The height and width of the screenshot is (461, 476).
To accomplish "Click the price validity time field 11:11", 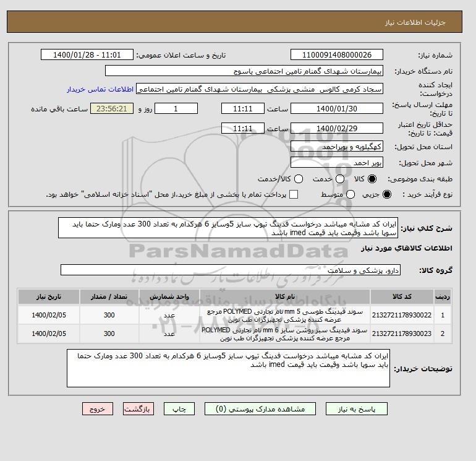I will 243,128.
